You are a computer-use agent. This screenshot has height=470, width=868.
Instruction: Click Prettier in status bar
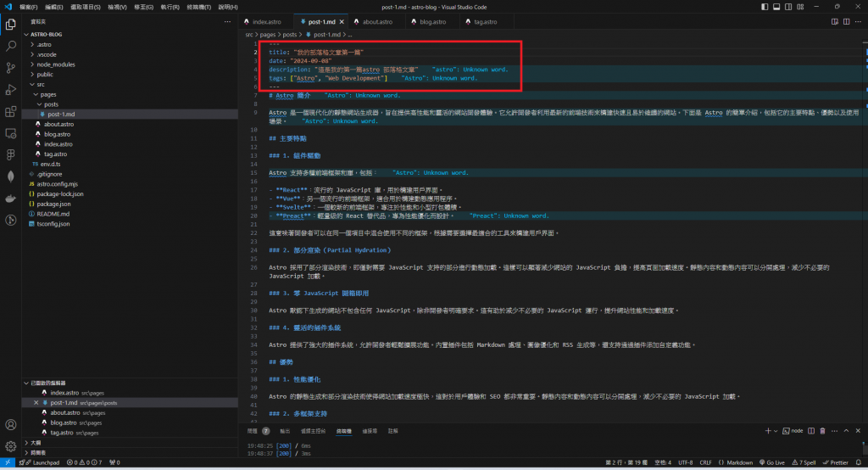(835, 462)
